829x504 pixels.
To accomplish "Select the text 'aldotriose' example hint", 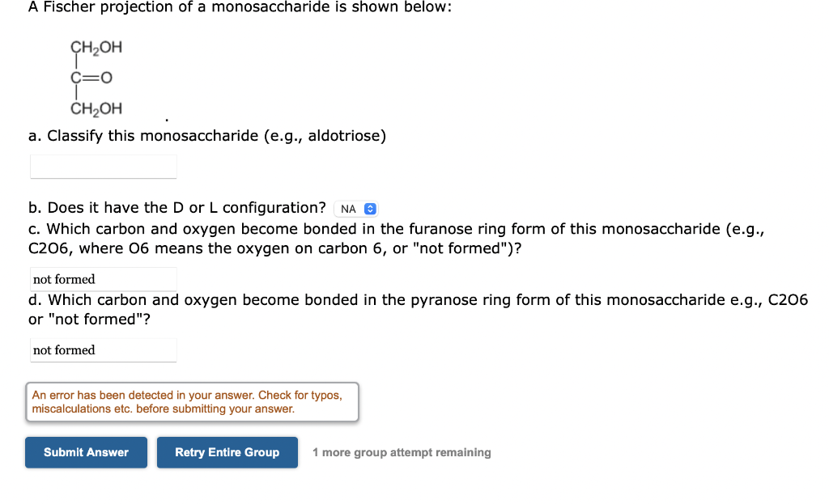I will pyautogui.click(x=334, y=135).
